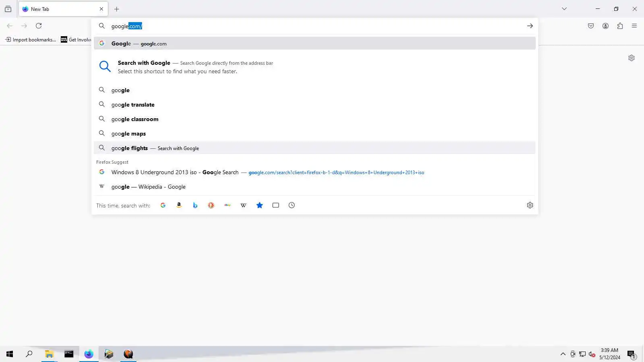This screenshot has height=362, width=644.
Task: Open the Windows 8 Underground 2013 iso history result
Action: pos(315,172)
